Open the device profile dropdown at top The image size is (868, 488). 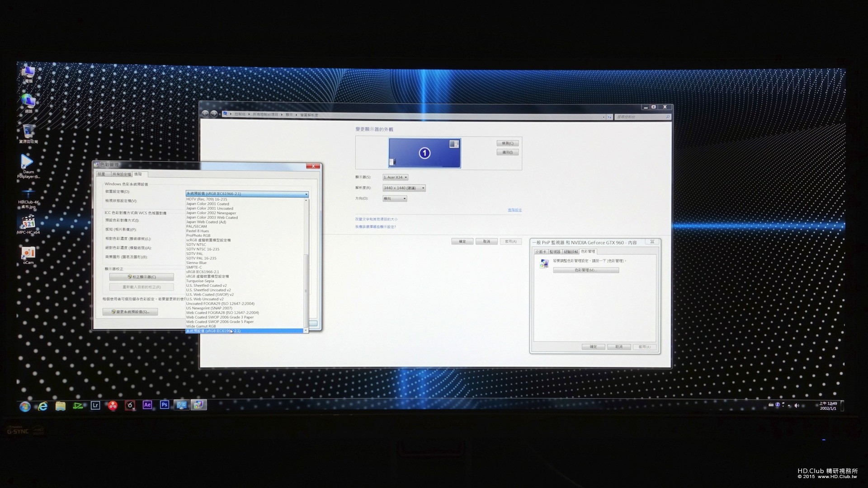coord(247,194)
